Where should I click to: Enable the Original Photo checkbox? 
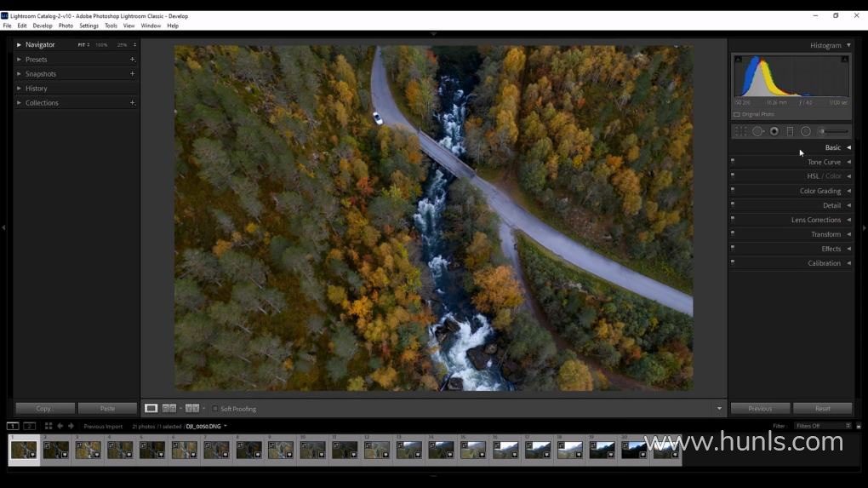(737, 115)
